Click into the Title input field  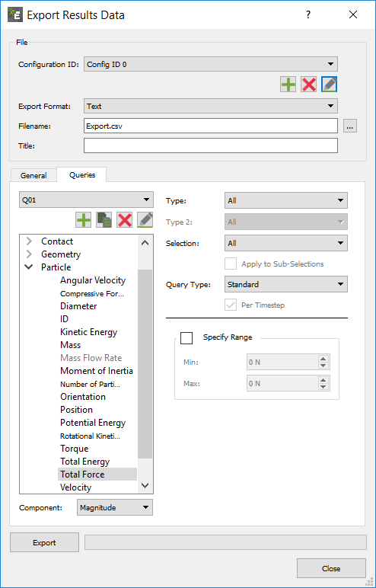(211, 145)
